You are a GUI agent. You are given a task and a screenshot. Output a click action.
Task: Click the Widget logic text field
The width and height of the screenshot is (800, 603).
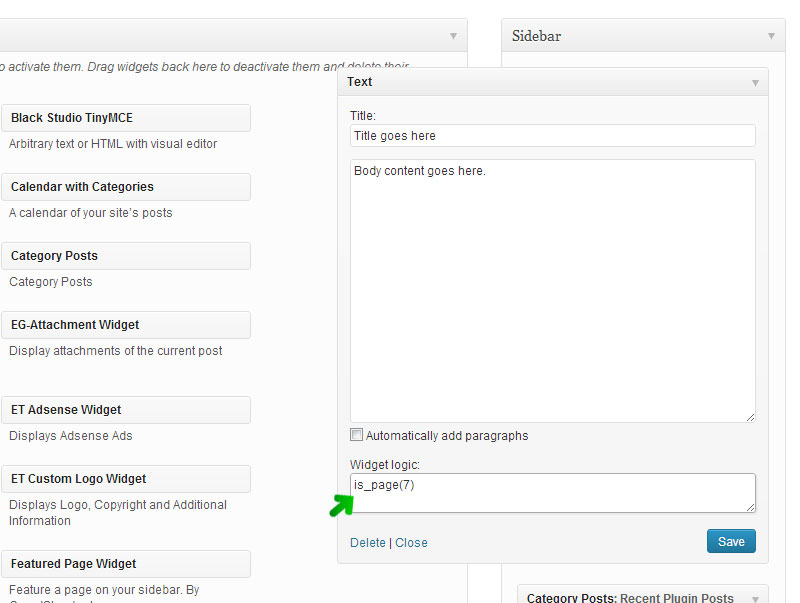552,493
